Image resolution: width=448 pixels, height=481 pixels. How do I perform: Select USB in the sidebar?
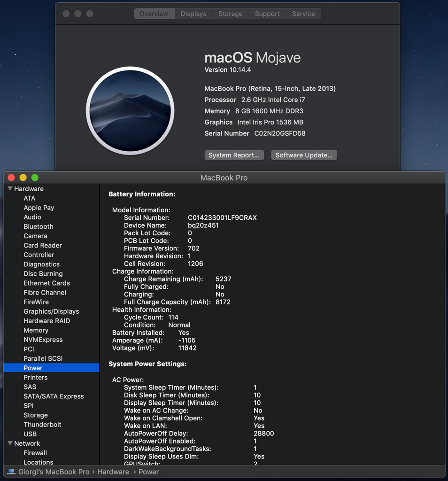30,434
